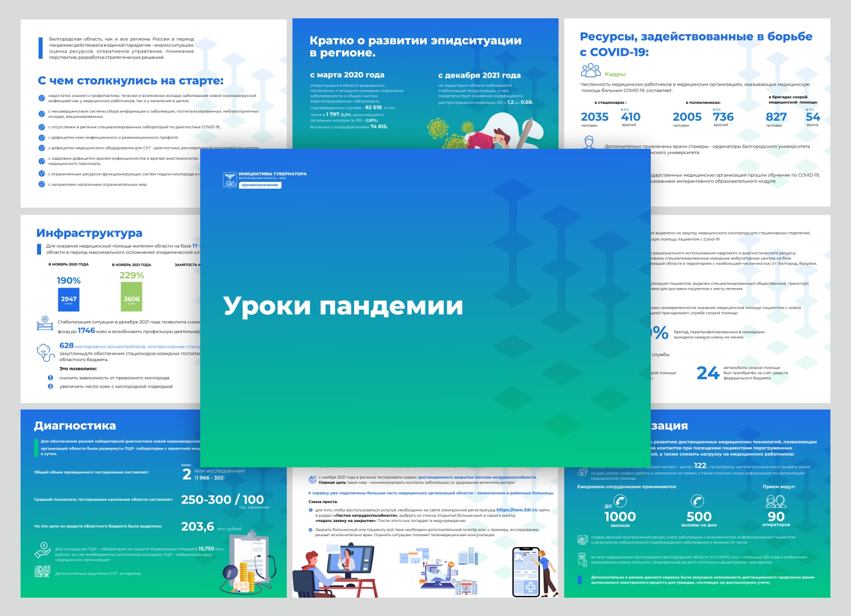Image resolution: width=851 pixels, height=616 pixels.
Task: Click the hospital bed icon near 'Стабилизация ситуации'
Action: point(45,324)
